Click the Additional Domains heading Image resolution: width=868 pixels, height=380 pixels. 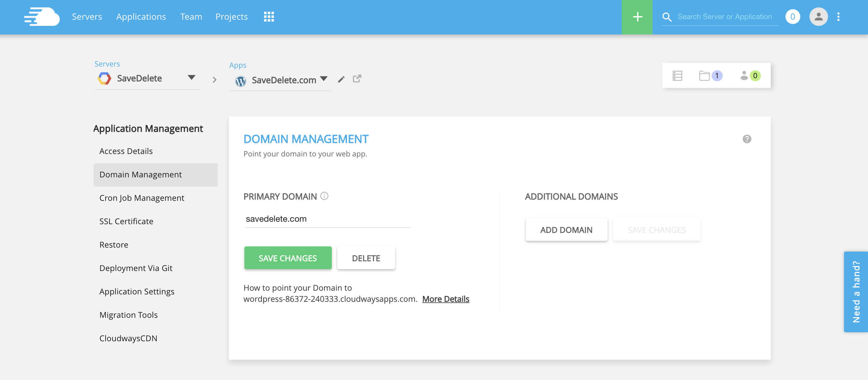(571, 196)
